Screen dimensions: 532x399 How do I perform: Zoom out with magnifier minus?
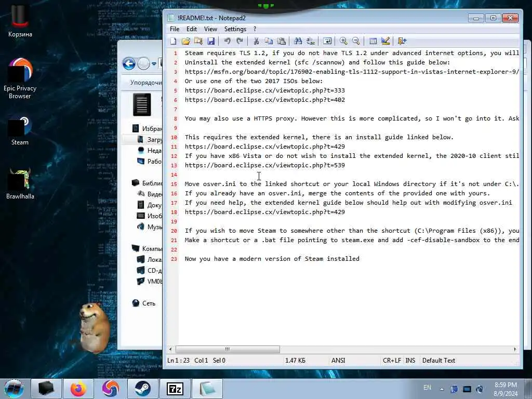point(356,41)
